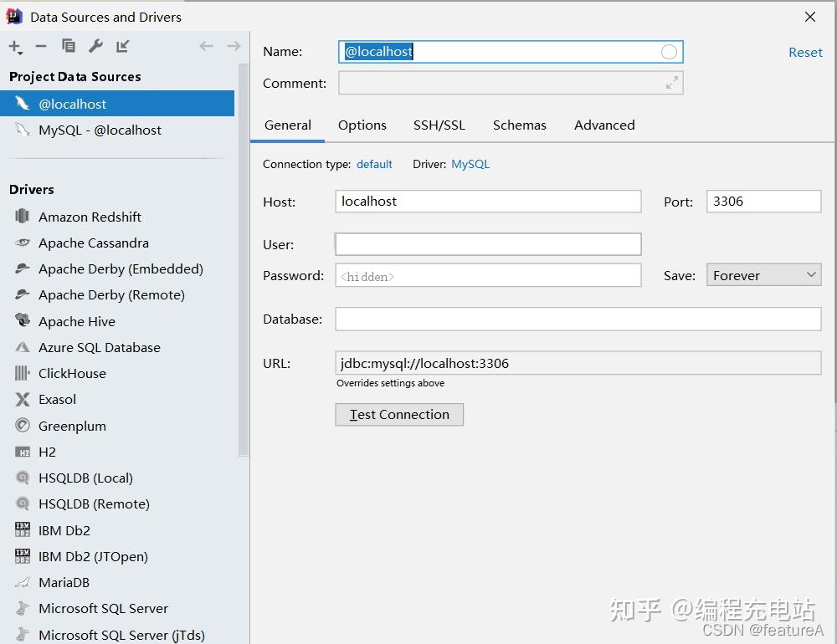Click the MySQL driver link

click(470, 164)
